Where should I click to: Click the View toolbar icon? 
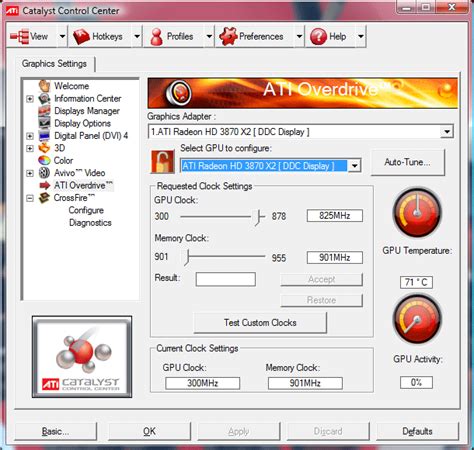(19, 36)
